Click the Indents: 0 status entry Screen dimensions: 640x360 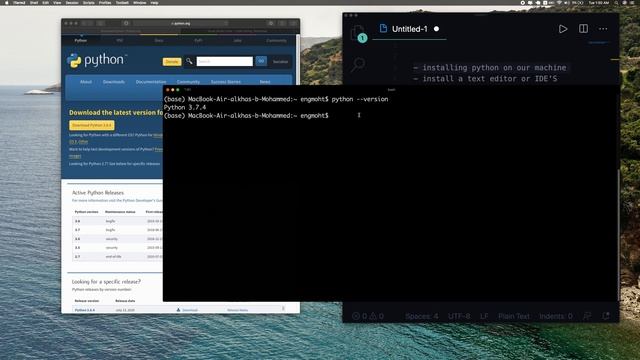coord(556,316)
